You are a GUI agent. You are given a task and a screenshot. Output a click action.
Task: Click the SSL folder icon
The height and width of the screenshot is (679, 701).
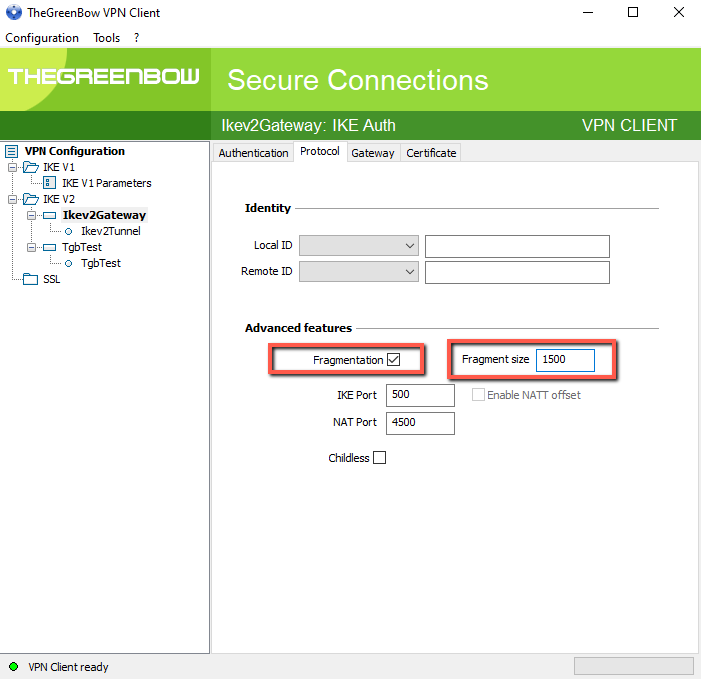click(x=30, y=279)
